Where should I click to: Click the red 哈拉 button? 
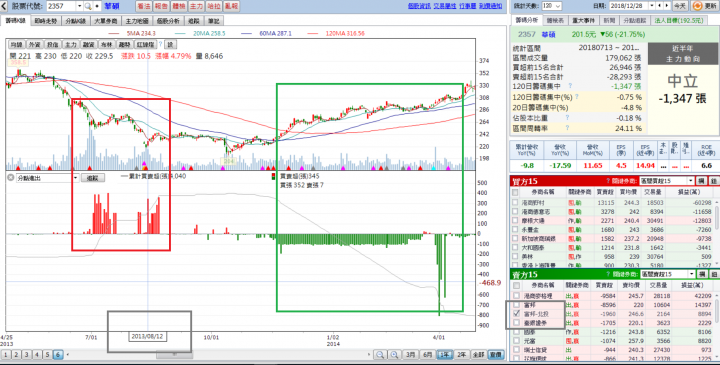(x=214, y=6)
